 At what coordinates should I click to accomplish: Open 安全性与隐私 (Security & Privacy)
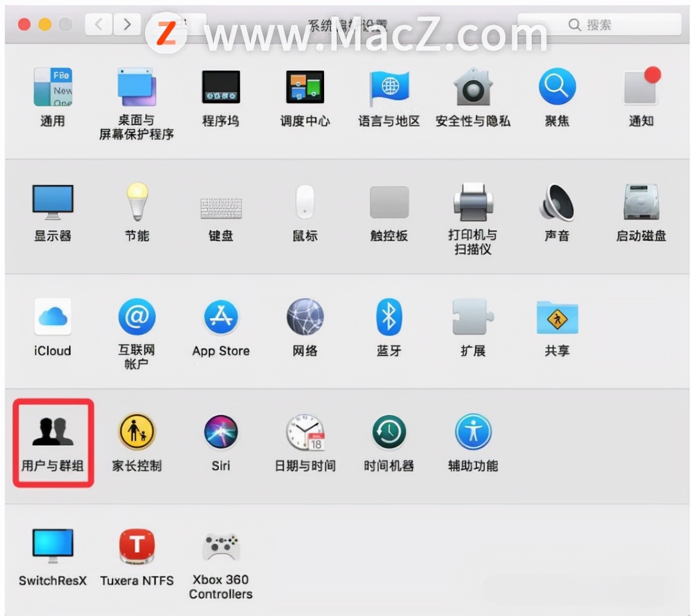point(473,86)
